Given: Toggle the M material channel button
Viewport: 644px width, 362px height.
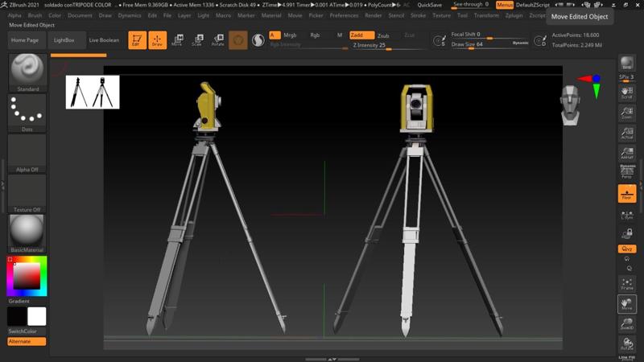Looking at the screenshot, I should tap(340, 35).
